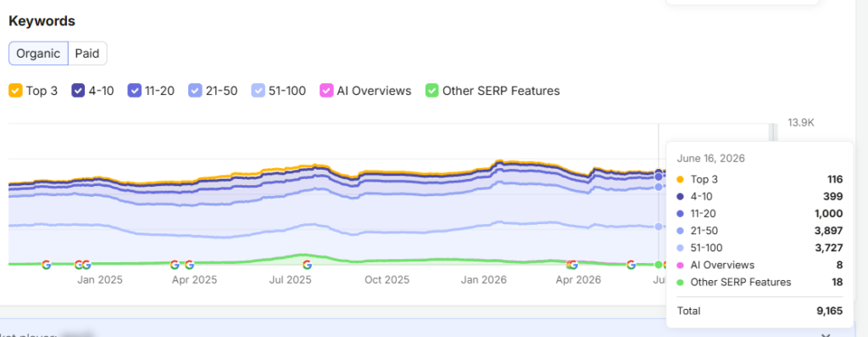Click the Top 3 value 116 in tooltip
This screenshot has width=868, height=337.
coord(834,180)
